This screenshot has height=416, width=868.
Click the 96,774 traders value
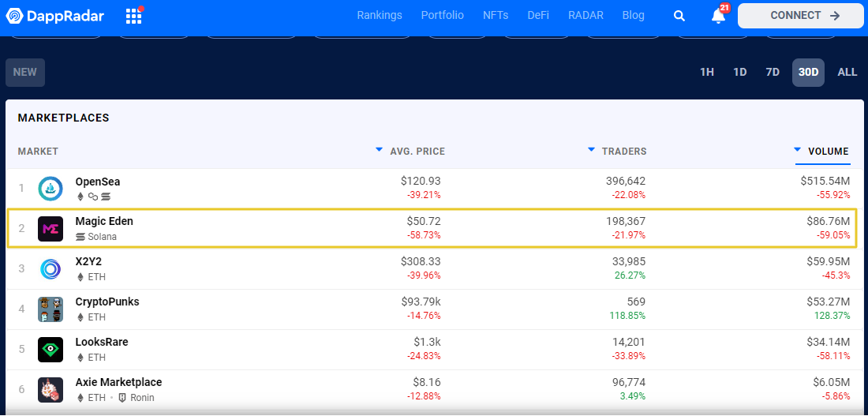point(628,382)
